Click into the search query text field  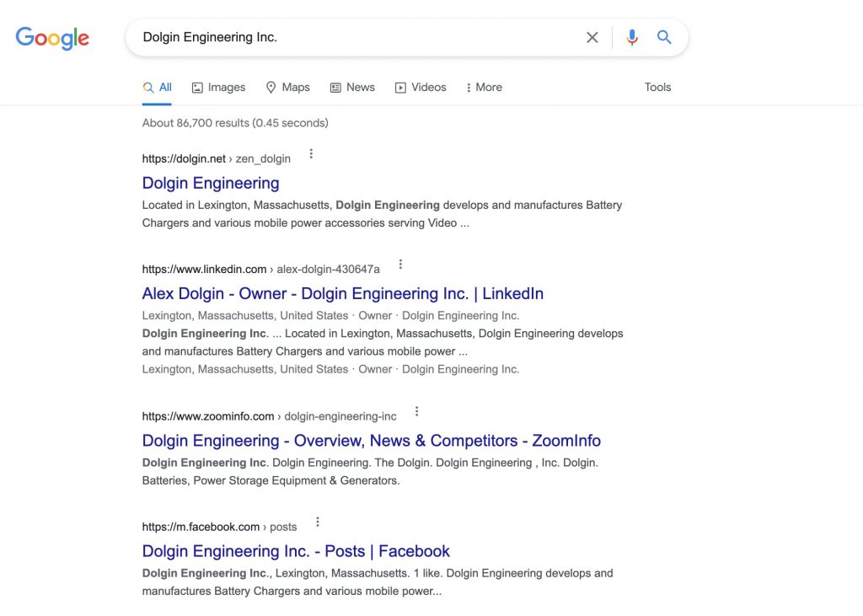tap(357, 37)
